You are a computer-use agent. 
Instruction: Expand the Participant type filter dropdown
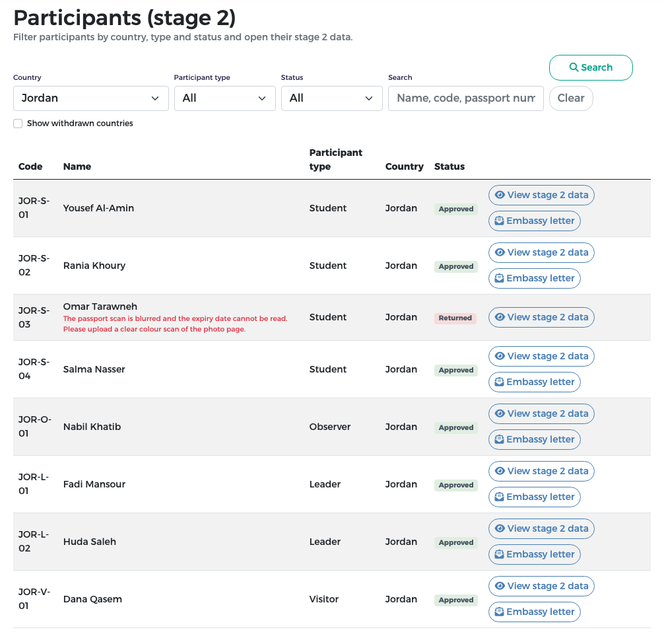[225, 98]
